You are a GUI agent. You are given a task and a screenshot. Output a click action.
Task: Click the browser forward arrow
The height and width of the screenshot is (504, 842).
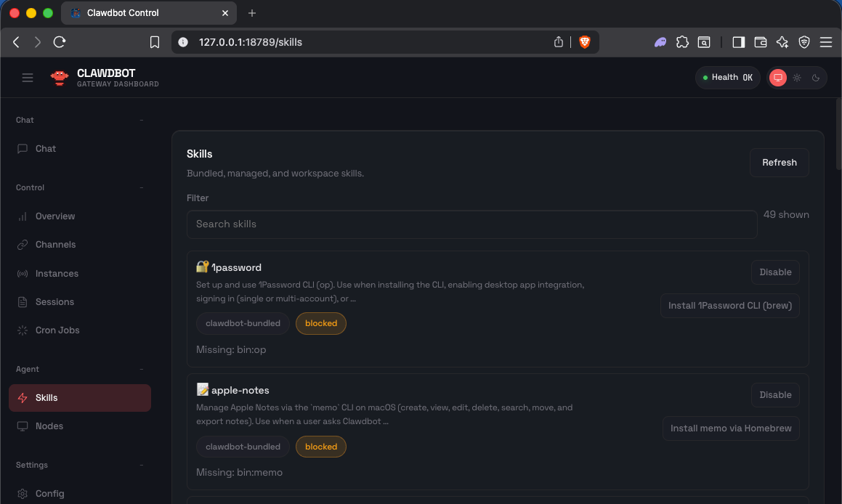click(37, 42)
